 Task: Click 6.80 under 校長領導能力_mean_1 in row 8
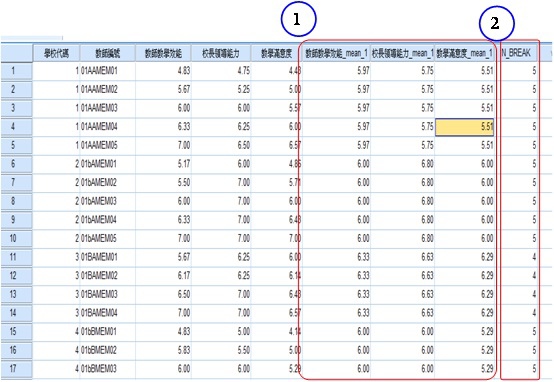(x=402, y=201)
